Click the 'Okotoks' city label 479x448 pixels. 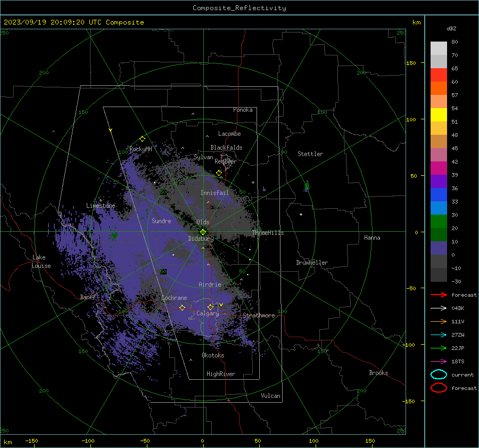(x=213, y=355)
